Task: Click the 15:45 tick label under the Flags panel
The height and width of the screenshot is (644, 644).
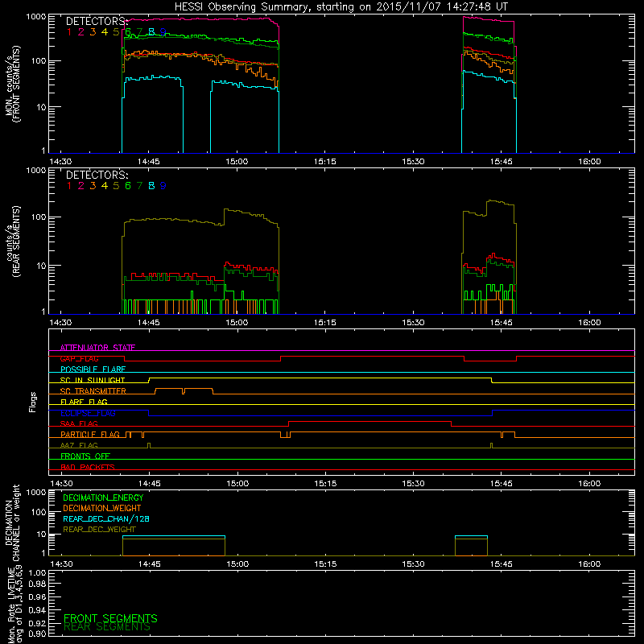Action: click(x=501, y=484)
